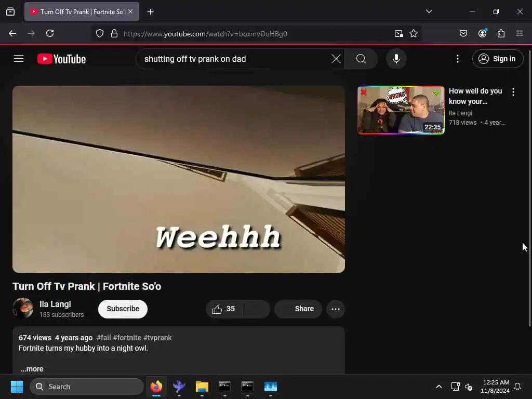Viewport: 532px width, 399px height.
Task: Run search with the magnifier button
Action: (361, 59)
